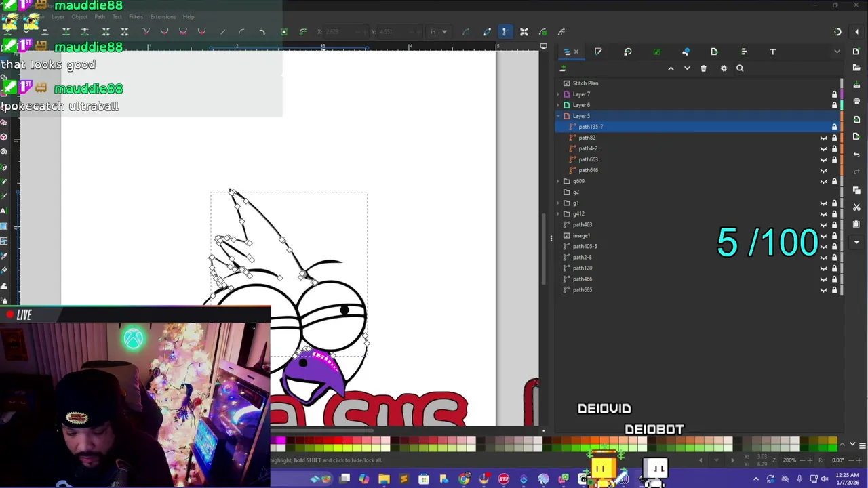Pick the magenta swatch in the palette
Image resolution: width=868 pixels, height=488 pixels.
[280, 441]
